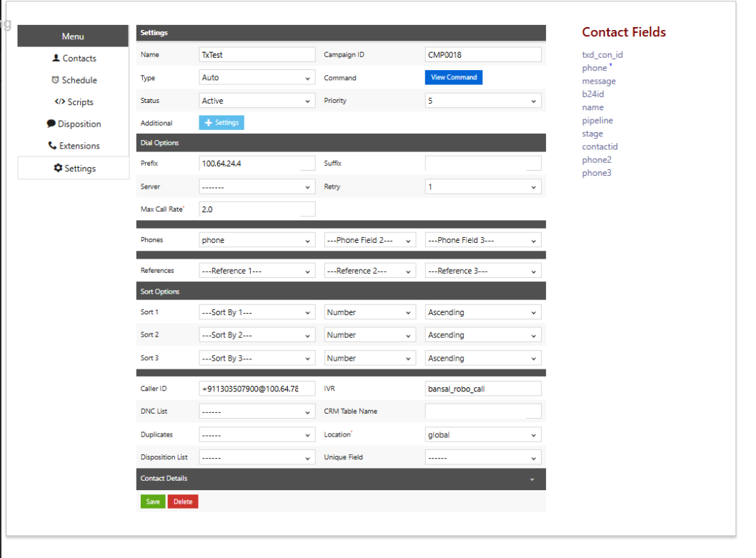
Task: Open the Sort By 1 dropdown
Action: pyautogui.click(x=257, y=312)
